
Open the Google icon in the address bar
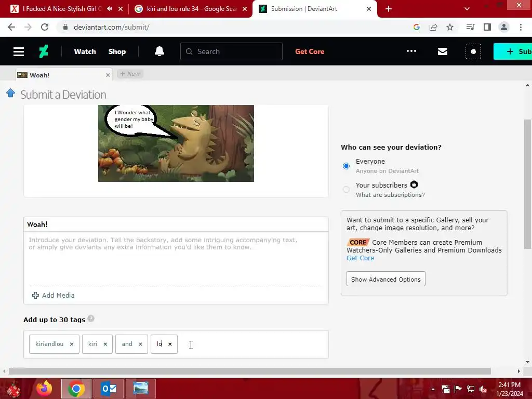coord(417,27)
